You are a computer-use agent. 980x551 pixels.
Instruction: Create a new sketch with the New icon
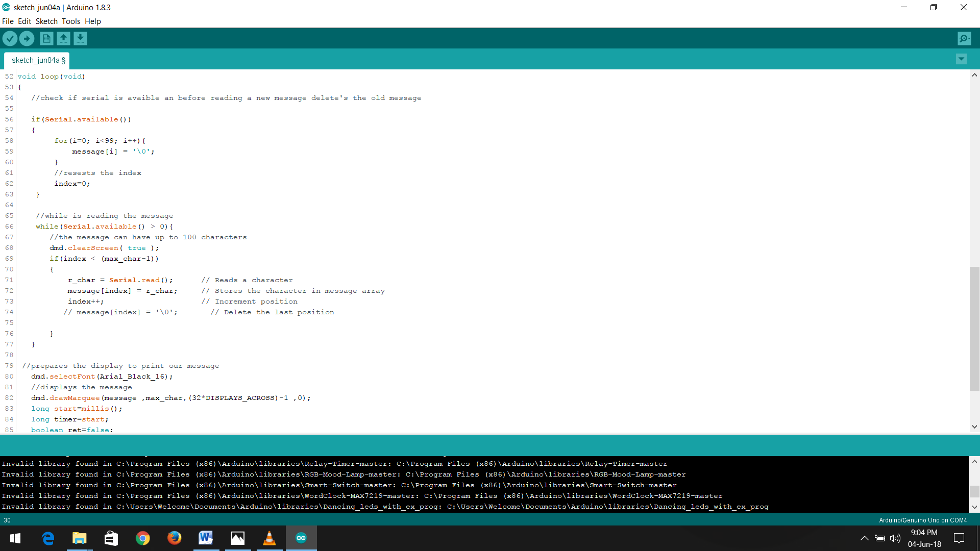click(46, 38)
